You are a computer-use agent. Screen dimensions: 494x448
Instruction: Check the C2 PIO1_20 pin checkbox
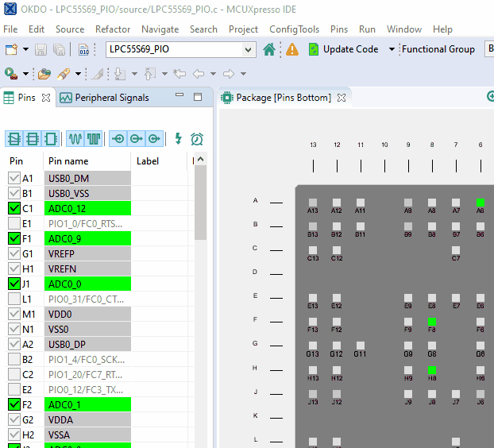point(14,374)
